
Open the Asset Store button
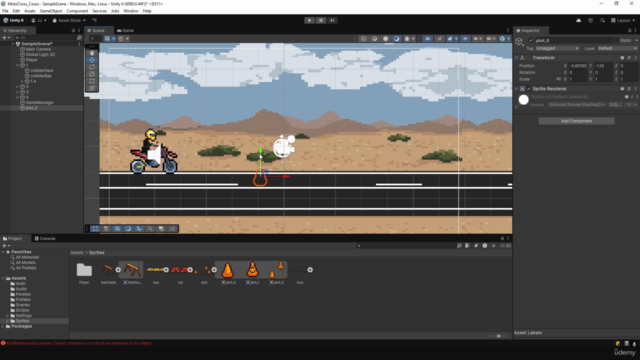69,20
